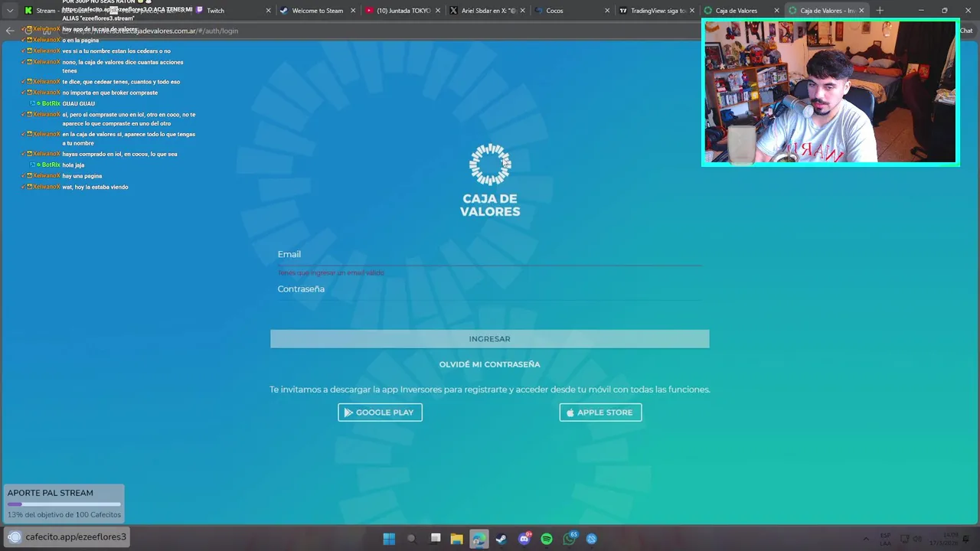
Task: Open File Explorer from the taskbar
Action: [x=456, y=539]
